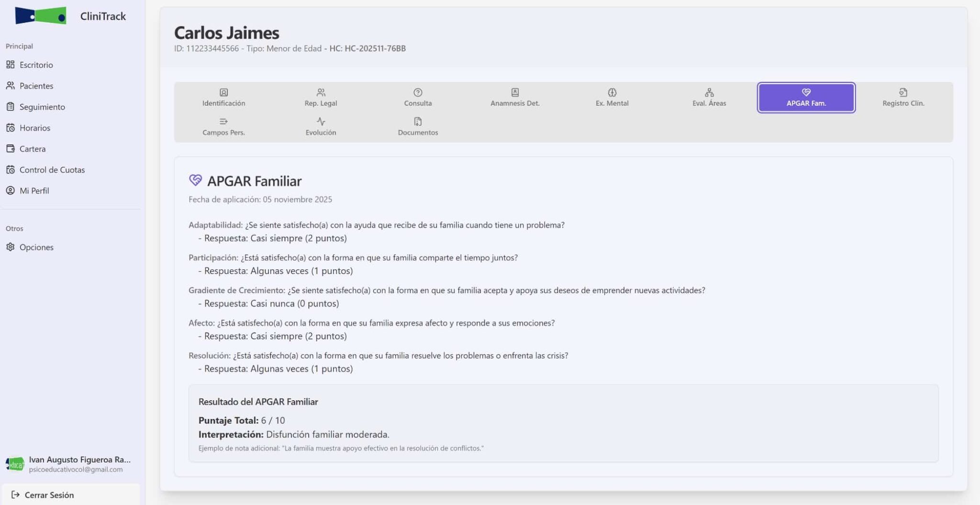Open the Evolución tab
This screenshot has height=505, width=980.
[x=321, y=127]
